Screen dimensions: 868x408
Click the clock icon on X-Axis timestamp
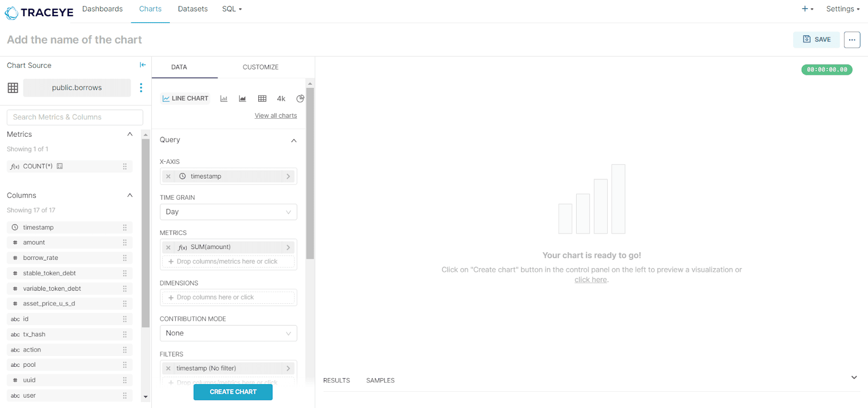point(182,176)
